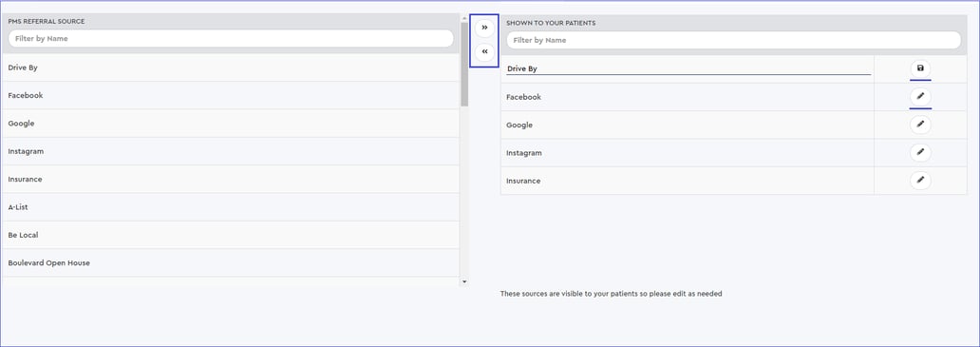The image size is (980, 347).
Task: Select Facebook in PMS referral list
Action: pos(230,96)
